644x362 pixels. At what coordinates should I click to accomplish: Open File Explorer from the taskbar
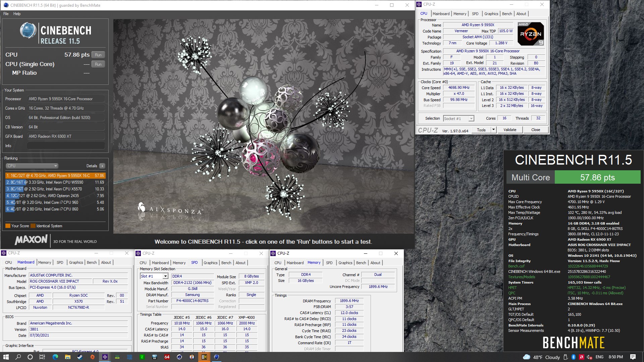click(x=67, y=357)
